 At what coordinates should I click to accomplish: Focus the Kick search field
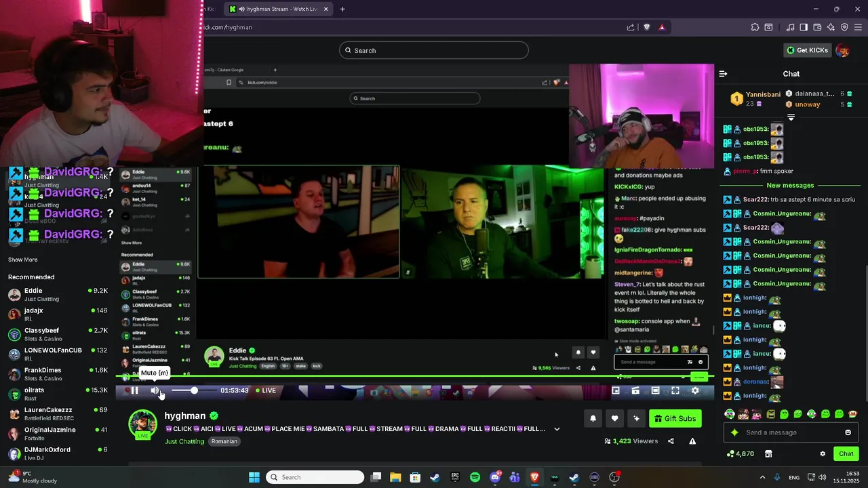pos(434,50)
